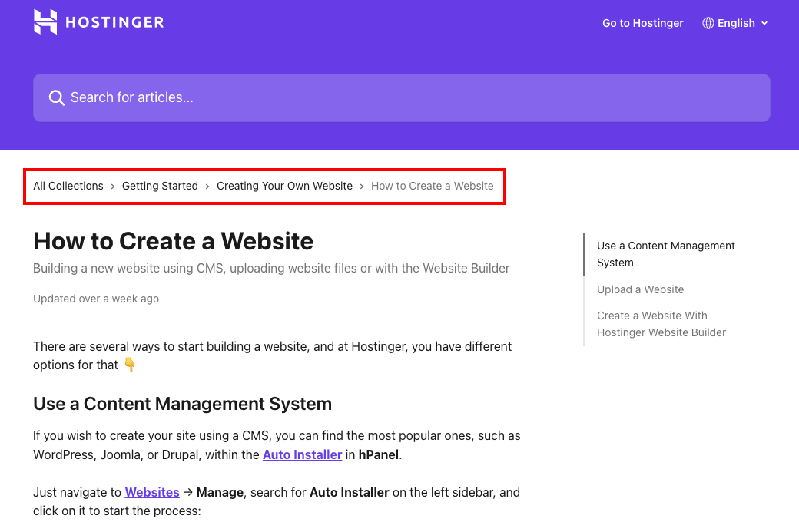Click the How to Create a Website heading
The width and height of the screenshot is (799, 532).
point(174,241)
